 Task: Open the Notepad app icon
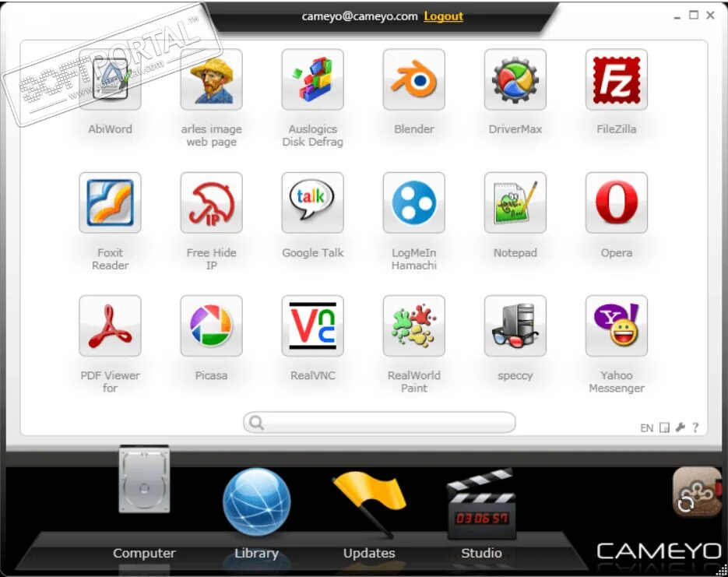point(515,202)
